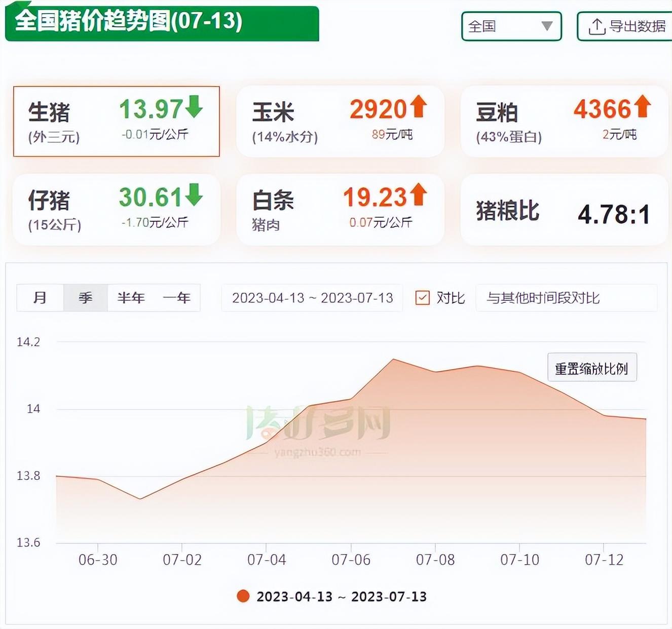Click the export upload icon
The image size is (672, 629).
[x=596, y=26]
